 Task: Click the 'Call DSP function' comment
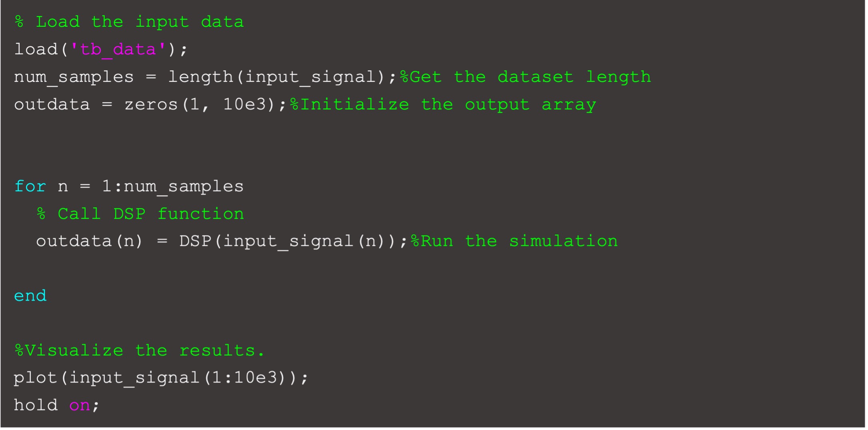140,214
